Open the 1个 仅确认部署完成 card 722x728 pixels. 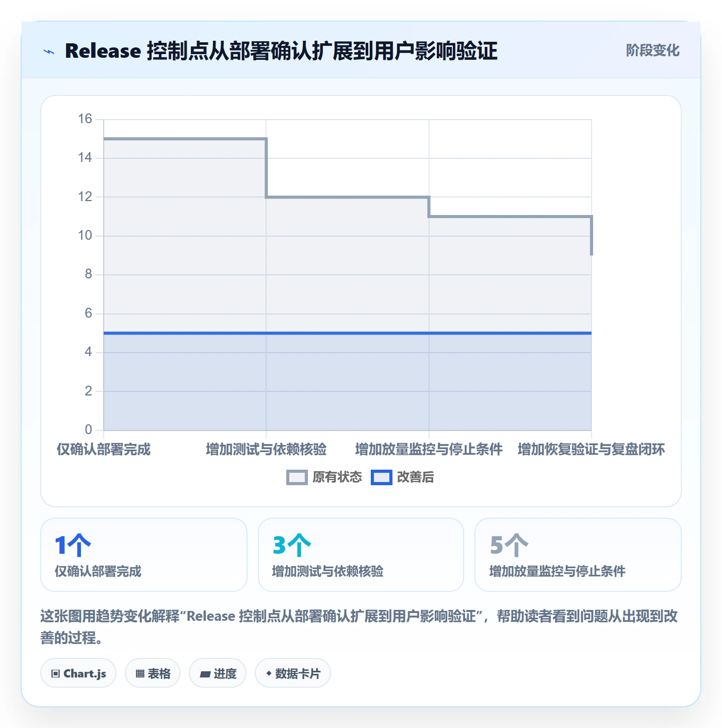[144, 555]
